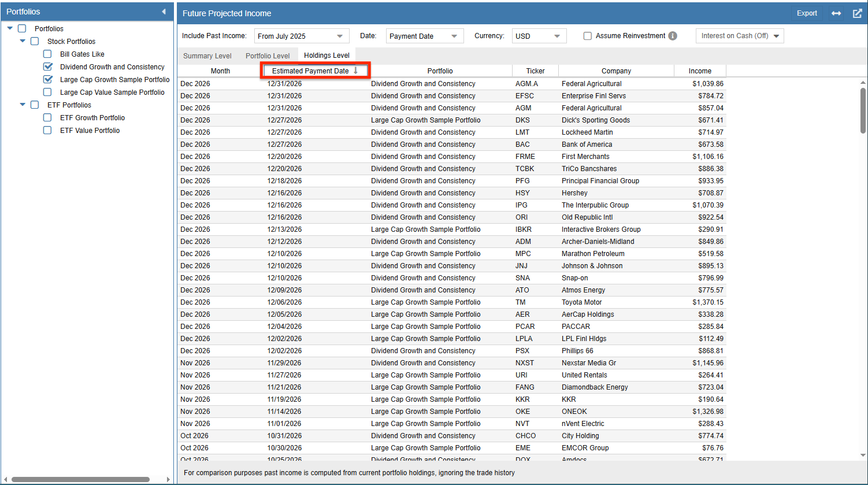Click the sort arrow on Estimated Payment Date
Viewport: 868px width, 485px height.
356,71
